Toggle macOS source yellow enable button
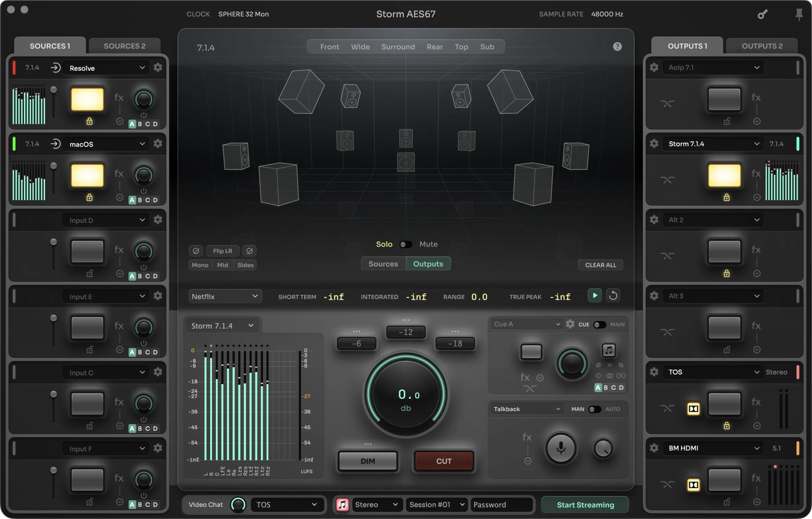Screen dimensions: 812x519 pos(87,175)
